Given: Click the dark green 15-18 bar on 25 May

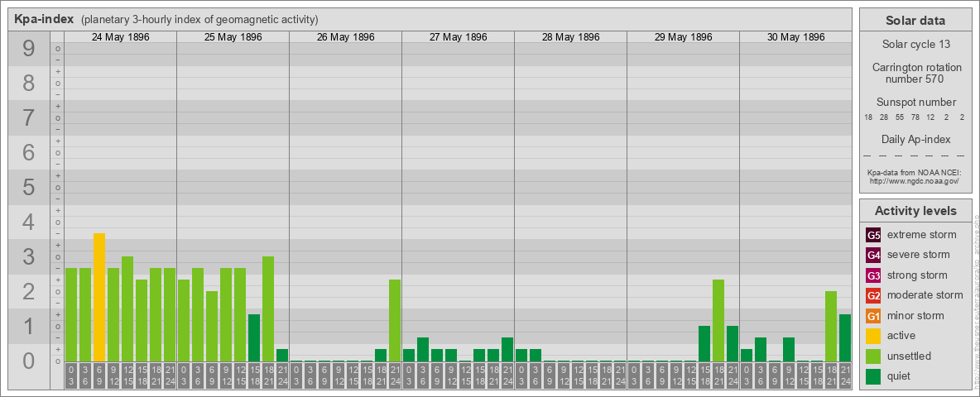Looking at the screenshot, I should pos(254,337).
